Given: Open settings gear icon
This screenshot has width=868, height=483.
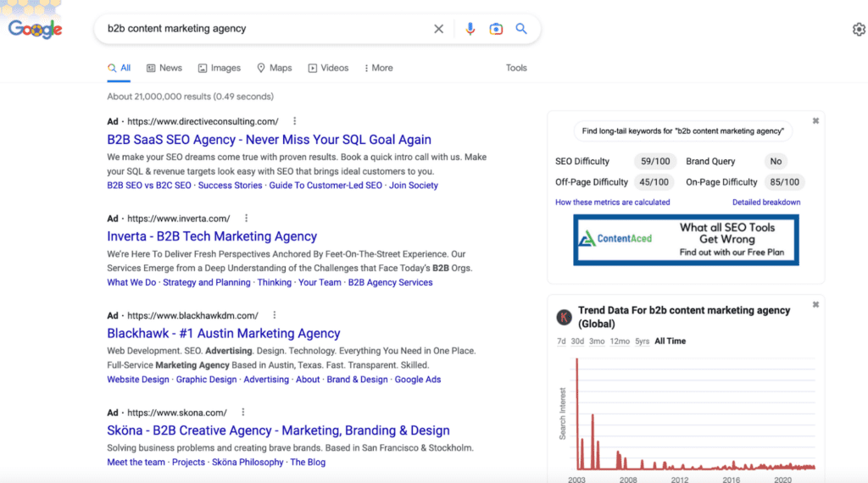Looking at the screenshot, I should (859, 30).
